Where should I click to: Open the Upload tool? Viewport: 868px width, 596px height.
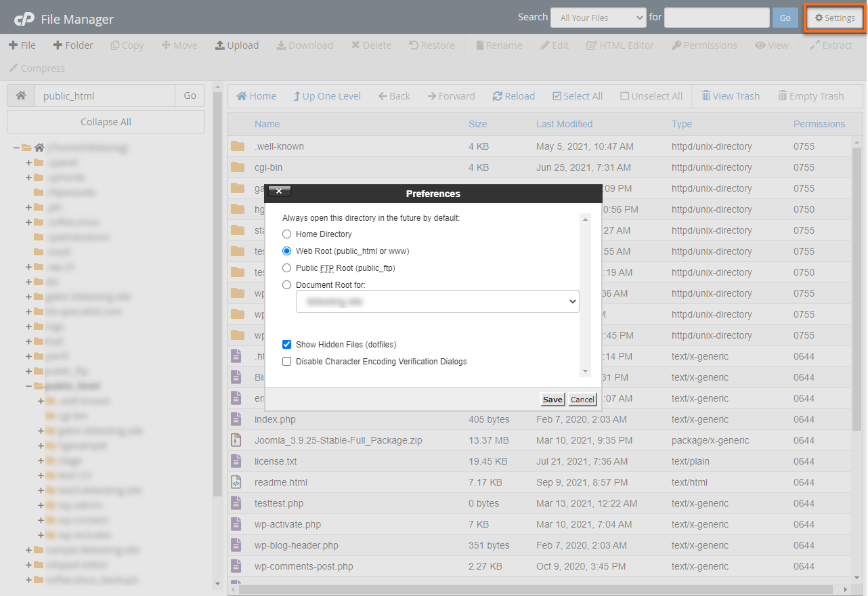pyautogui.click(x=237, y=45)
